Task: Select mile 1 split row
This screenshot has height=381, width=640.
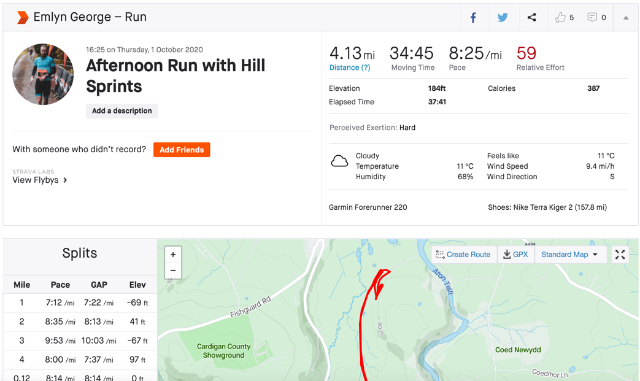Action: coord(80,303)
